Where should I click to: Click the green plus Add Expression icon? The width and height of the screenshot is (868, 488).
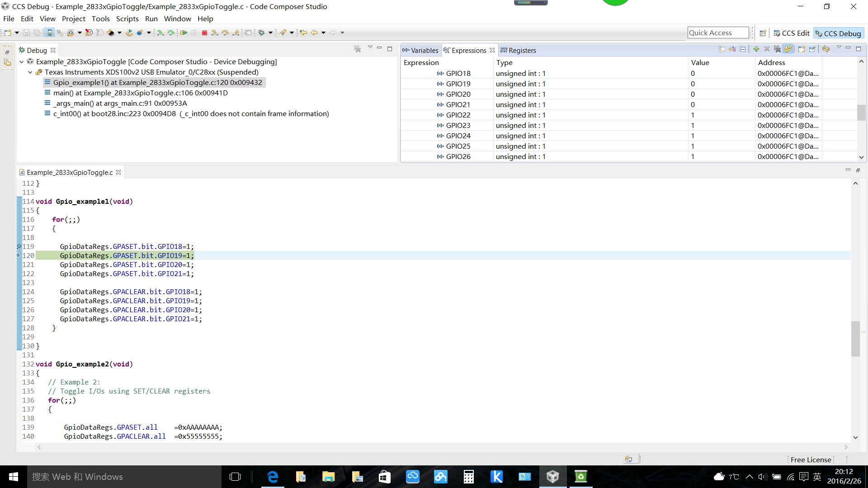(x=756, y=49)
